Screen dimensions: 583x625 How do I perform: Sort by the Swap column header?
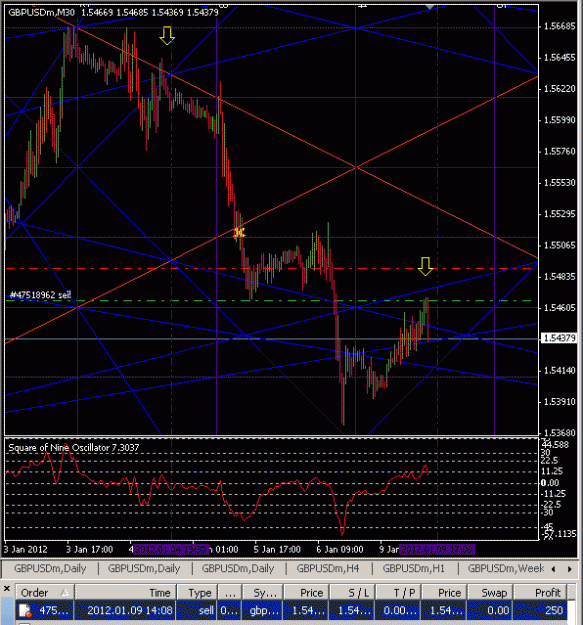pyautogui.click(x=490, y=593)
